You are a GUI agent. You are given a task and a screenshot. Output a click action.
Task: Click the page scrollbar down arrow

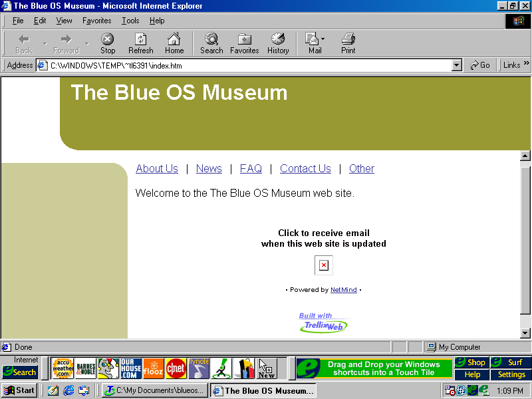coord(525,333)
